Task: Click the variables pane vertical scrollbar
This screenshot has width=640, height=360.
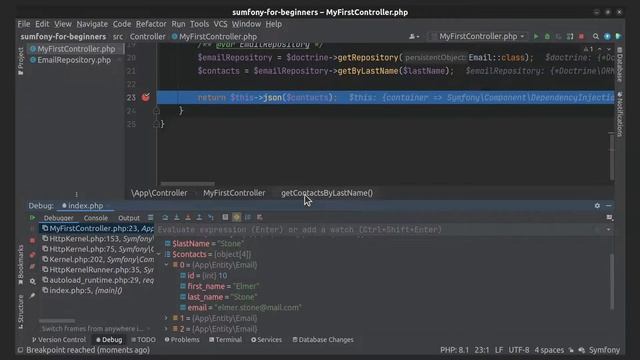Action: click(x=611, y=282)
